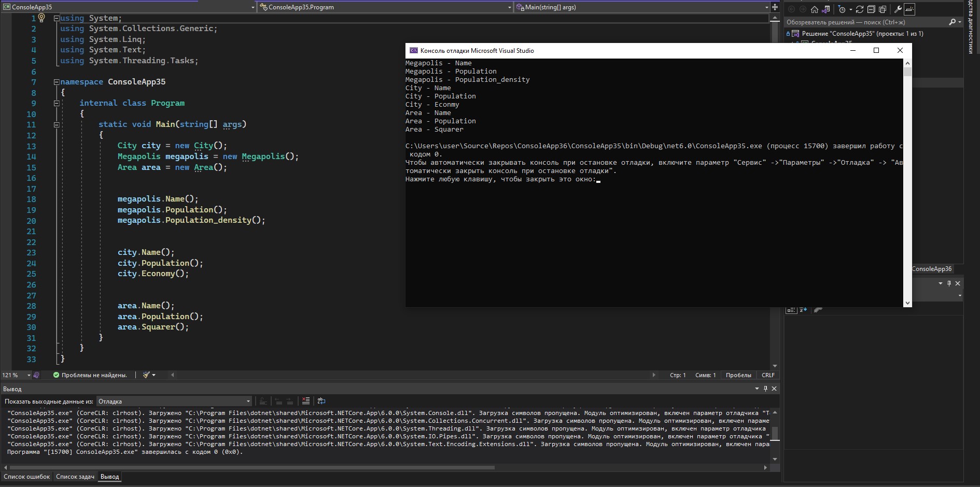The width and height of the screenshot is (980, 487).
Task: Click Clear All icon in Output panel
Action: tap(306, 401)
